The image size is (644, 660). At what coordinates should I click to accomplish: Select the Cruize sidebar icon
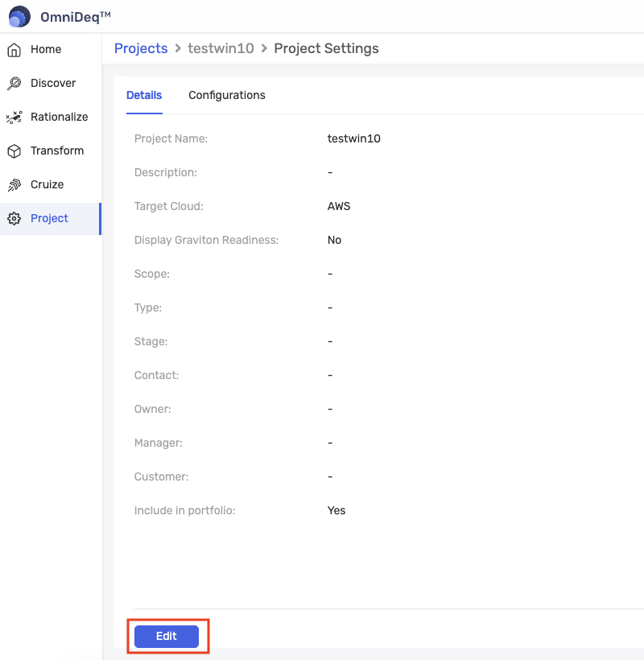point(14,185)
